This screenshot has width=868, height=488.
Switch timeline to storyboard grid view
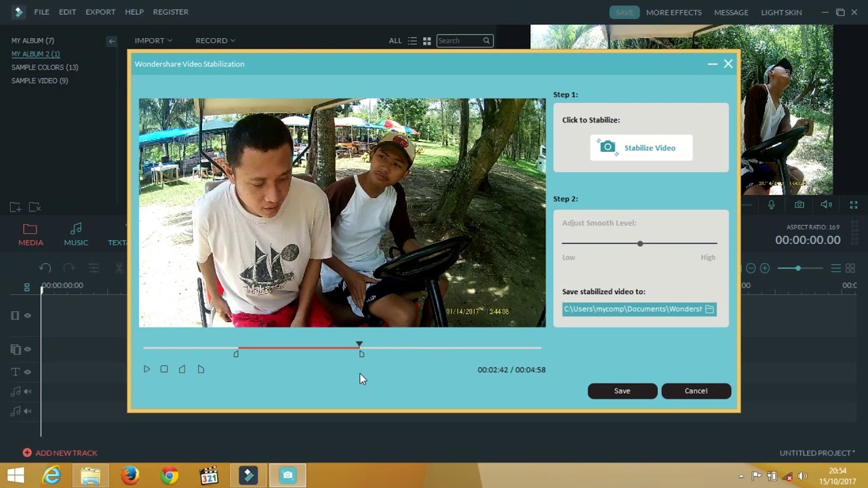pyautogui.click(x=850, y=268)
